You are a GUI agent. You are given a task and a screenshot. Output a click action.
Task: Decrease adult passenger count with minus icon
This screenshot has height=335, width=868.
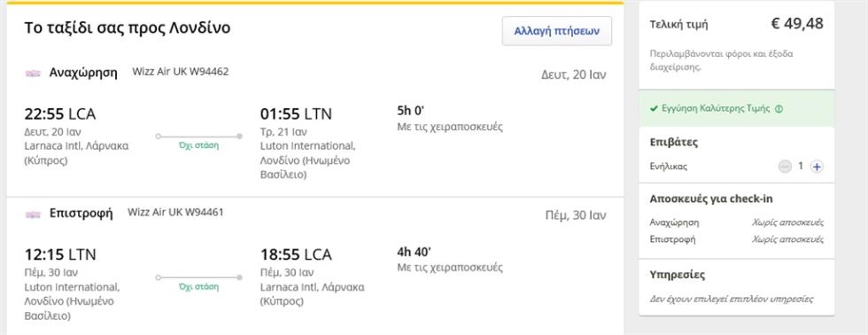coord(785,166)
